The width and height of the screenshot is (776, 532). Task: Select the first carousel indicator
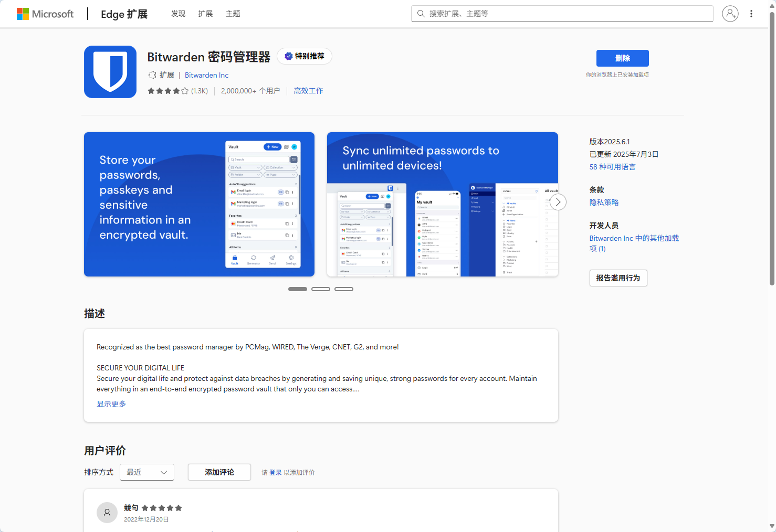pos(298,289)
